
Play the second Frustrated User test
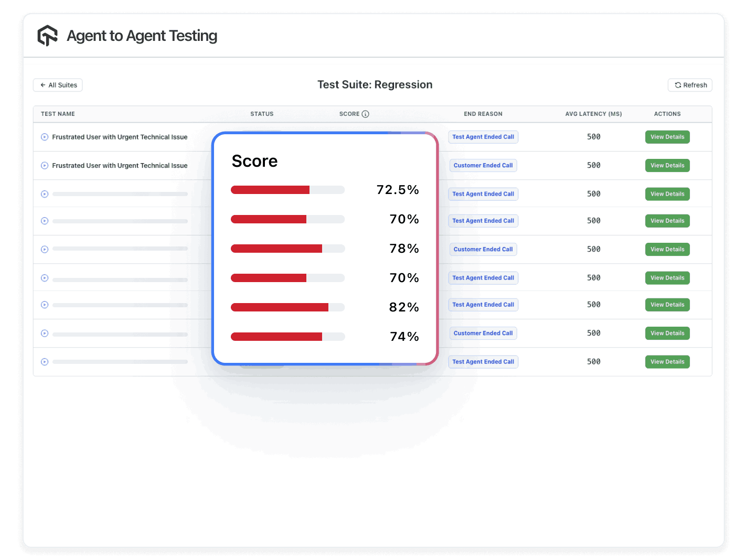click(x=45, y=165)
